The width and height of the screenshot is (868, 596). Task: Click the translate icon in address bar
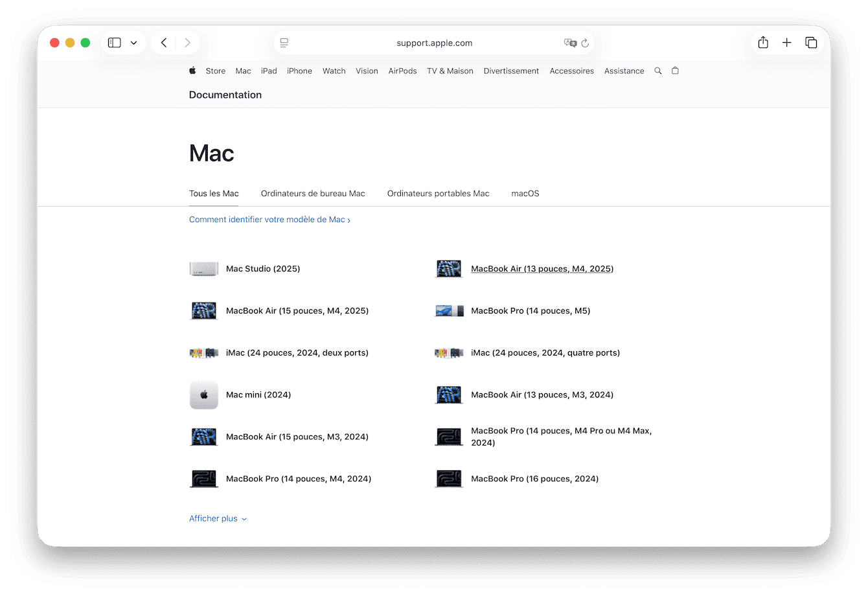pos(570,43)
